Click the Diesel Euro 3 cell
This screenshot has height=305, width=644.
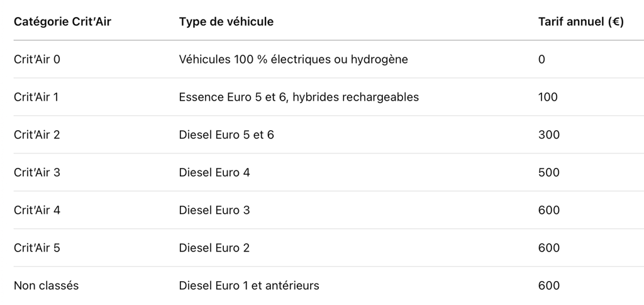click(214, 210)
